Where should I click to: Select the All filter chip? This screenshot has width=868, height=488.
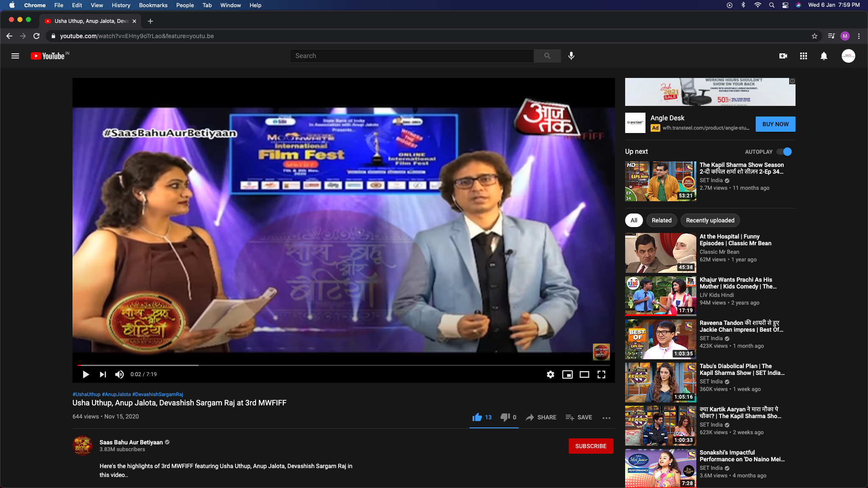[x=634, y=220]
